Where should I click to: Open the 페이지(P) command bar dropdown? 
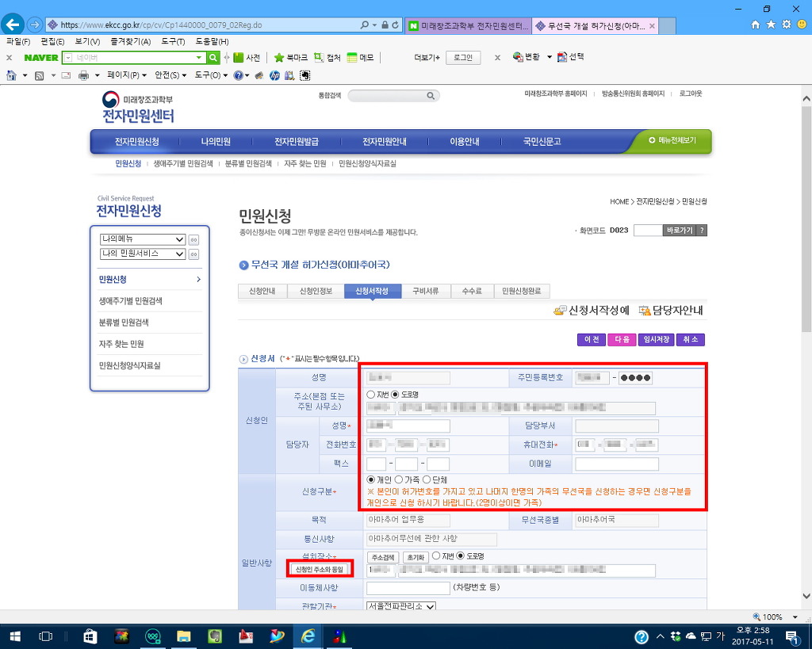126,75
